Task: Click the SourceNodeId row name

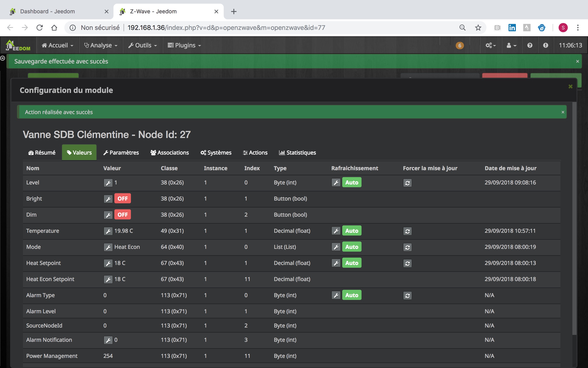Action: (44, 325)
